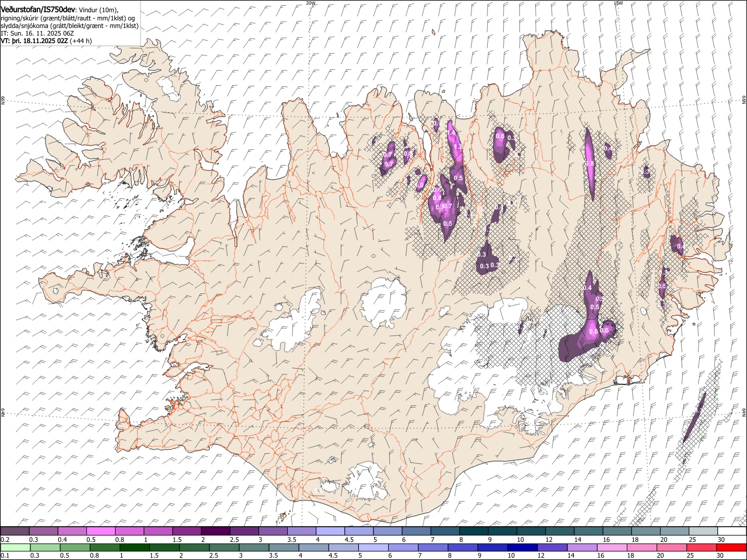Viewport: 747px width, 560px height.
Task: Select the light pink 16 rain legend swatch
Action: 612,548
